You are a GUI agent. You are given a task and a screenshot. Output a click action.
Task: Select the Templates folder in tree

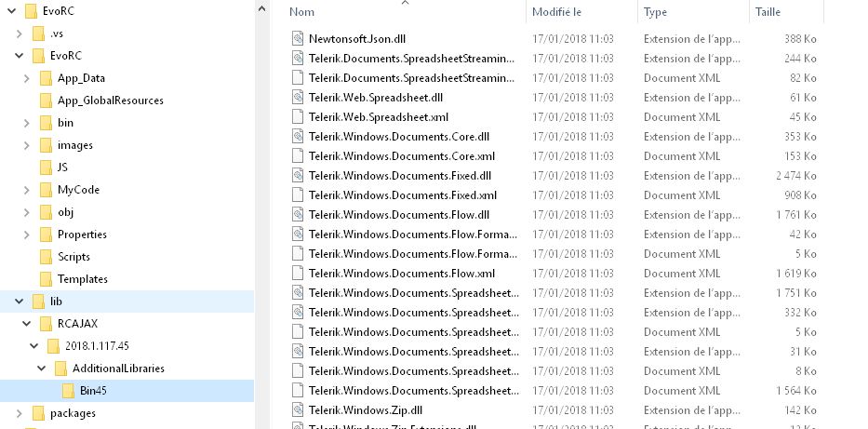pos(83,279)
